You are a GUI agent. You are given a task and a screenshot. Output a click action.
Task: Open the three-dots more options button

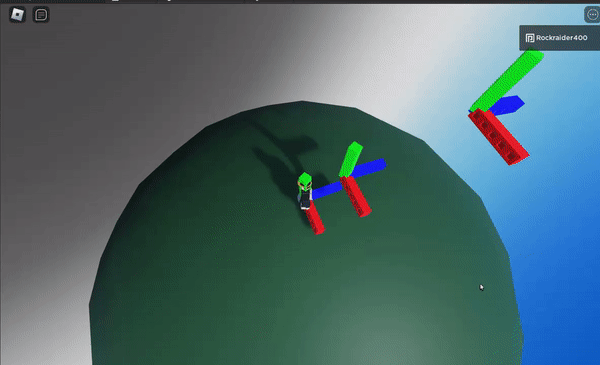592,15
